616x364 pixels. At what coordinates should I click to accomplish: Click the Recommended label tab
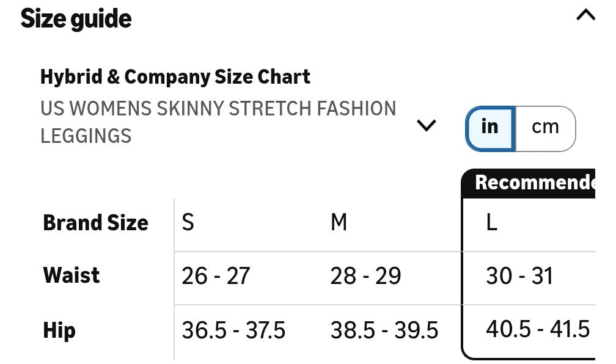pos(534,183)
